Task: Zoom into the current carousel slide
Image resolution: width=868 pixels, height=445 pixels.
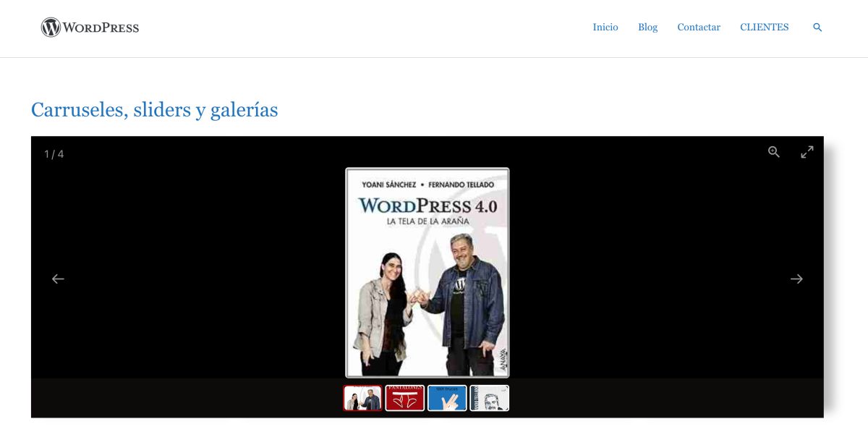Action: point(773,153)
